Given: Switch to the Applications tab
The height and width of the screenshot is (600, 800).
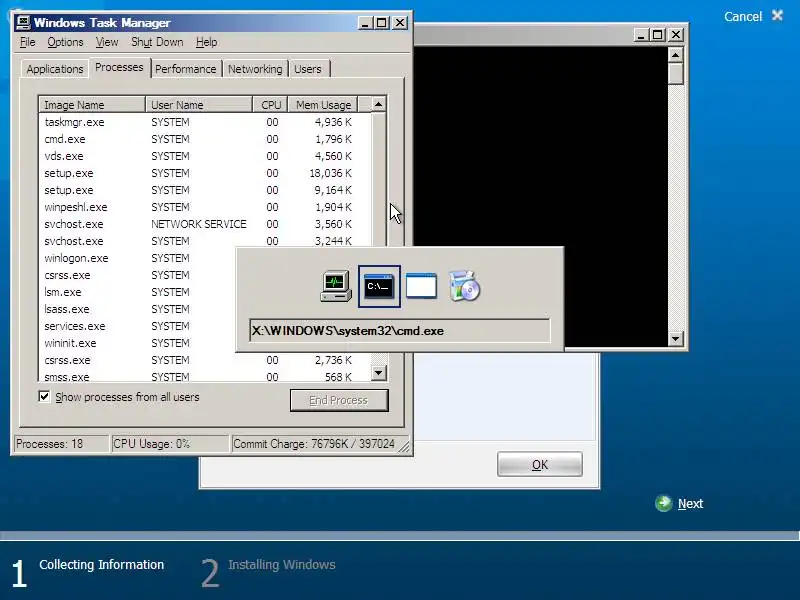Looking at the screenshot, I should [x=55, y=69].
